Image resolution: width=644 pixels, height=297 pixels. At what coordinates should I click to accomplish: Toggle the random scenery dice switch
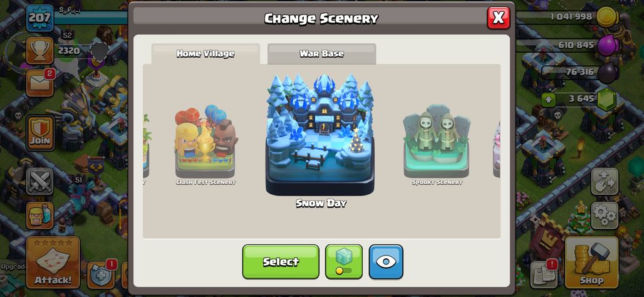344,262
